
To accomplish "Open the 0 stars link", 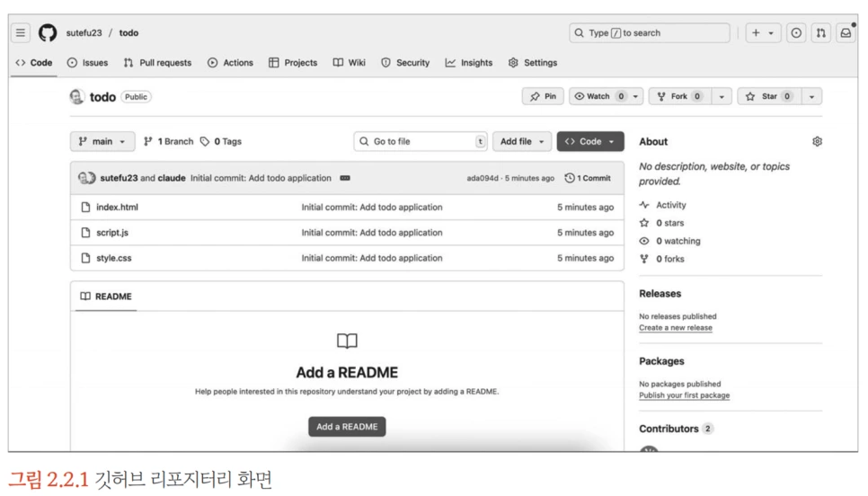I will coord(662,223).
